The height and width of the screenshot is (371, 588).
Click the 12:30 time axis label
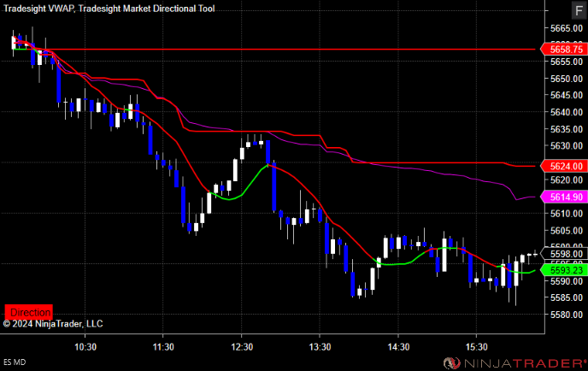click(242, 347)
